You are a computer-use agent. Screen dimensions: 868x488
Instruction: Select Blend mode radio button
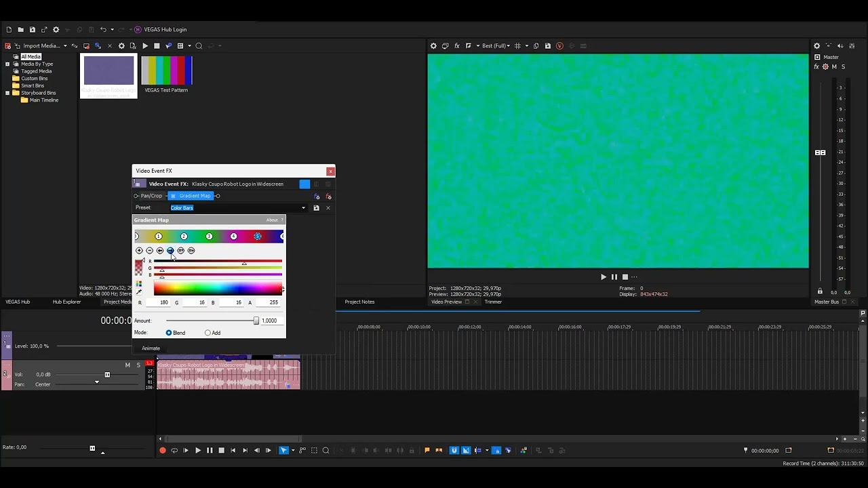tap(169, 333)
